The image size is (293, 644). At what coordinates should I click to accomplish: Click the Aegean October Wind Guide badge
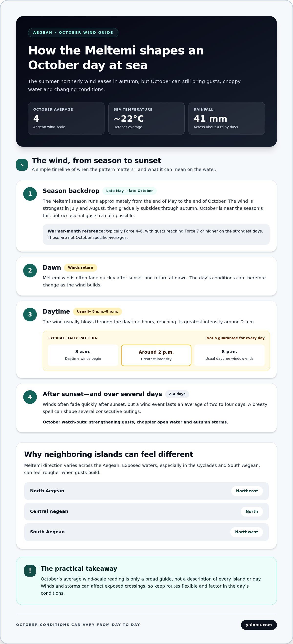click(x=73, y=32)
